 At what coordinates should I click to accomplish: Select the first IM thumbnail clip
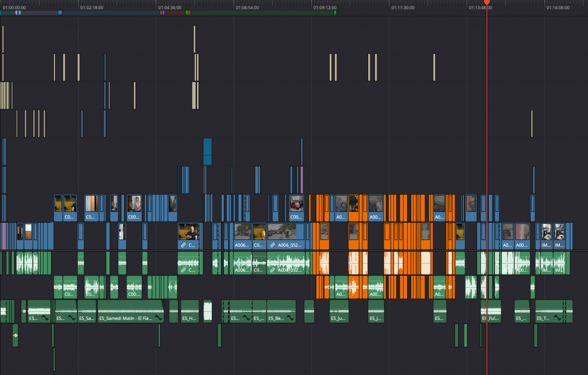(547, 236)
